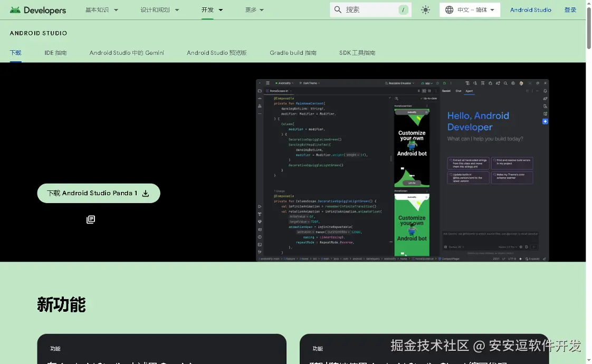
Task: Click the 新功能 heading
Action: [62, 305]
